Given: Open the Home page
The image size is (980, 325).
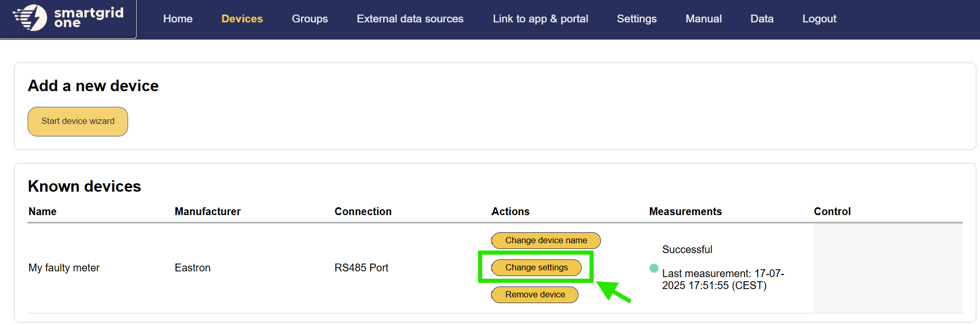Looking at the screenshot, I should (178, 19).
